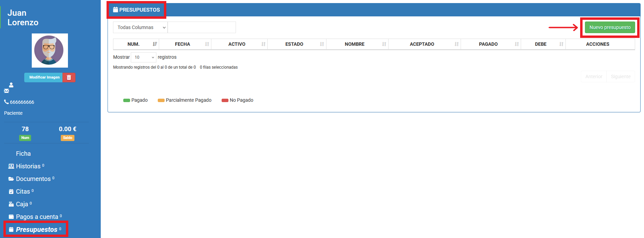The width and height of the screenshot is (644, 238).
Task: Open Historias section
Action: tap(28, 166)
